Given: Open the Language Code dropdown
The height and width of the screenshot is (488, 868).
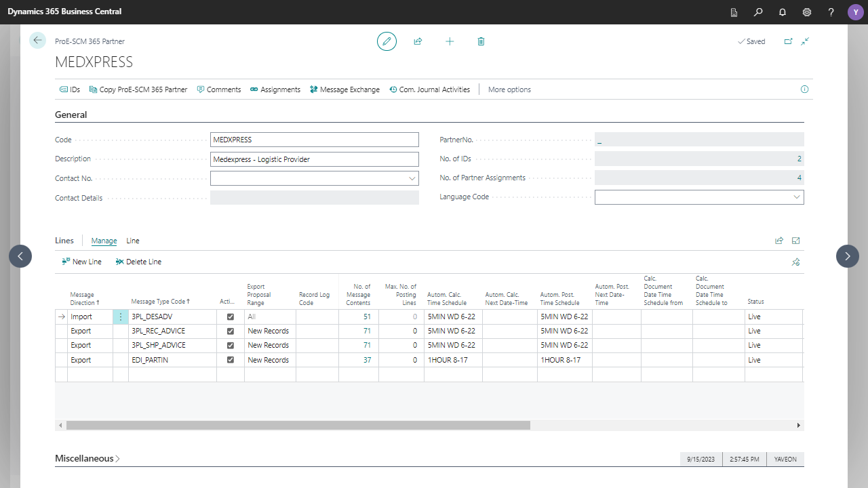Looking at the screenshot, I should (797, 197).
